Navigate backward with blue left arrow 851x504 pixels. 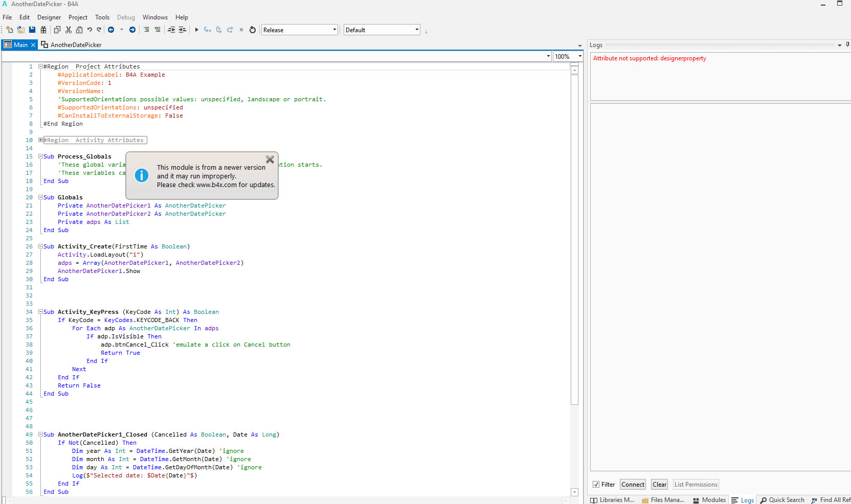pyautogui.click(x=111, y=30)
